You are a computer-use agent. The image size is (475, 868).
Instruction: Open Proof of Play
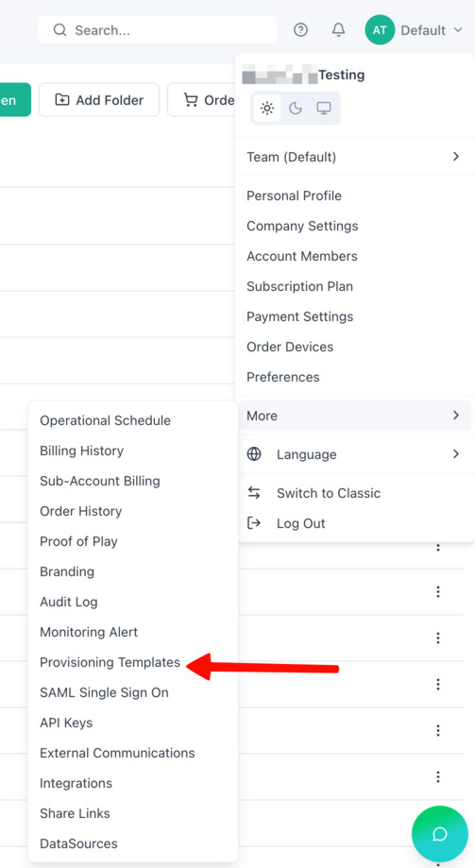click(78, 541)
